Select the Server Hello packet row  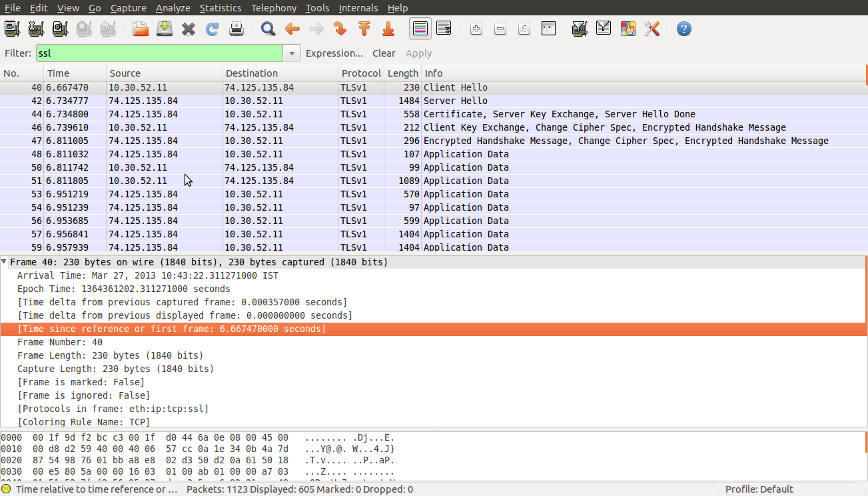(x=266, y=100)
